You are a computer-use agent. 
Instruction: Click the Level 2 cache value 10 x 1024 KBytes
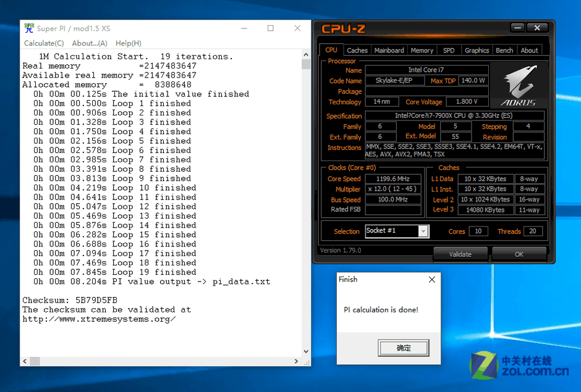pyautogui.click(x=486, y=199)
